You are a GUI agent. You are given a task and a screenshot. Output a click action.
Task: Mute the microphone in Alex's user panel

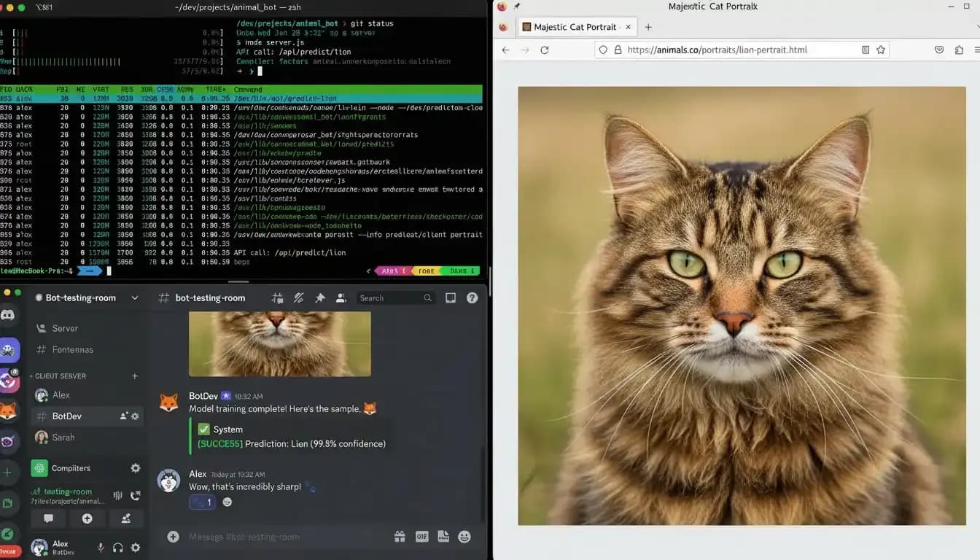(x=100, y=547)
